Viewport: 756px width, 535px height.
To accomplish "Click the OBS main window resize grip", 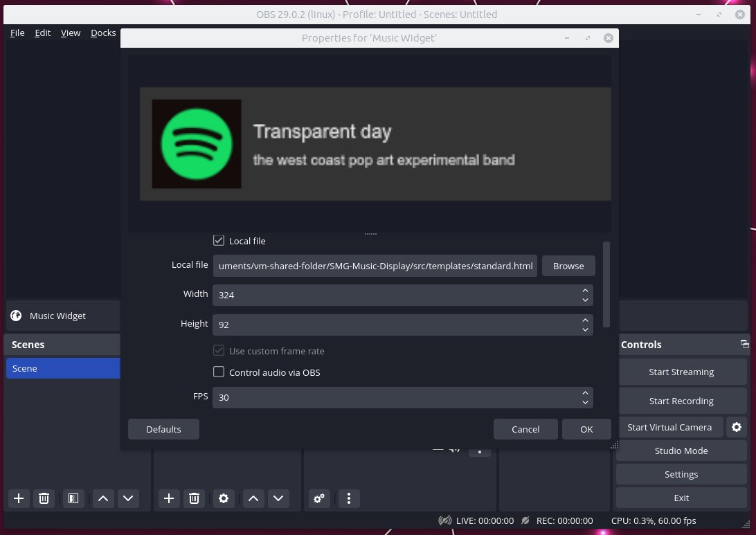I will (746, 525).
